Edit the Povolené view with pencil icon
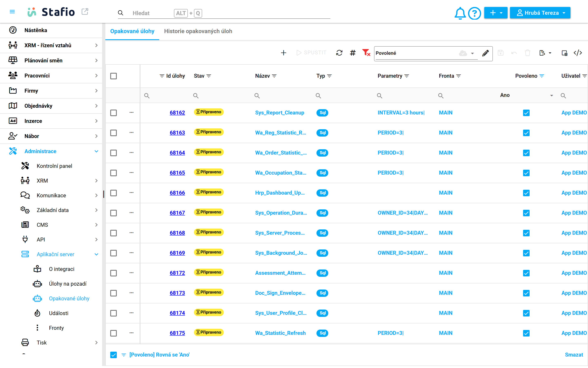The height and width of the screenshot is (368, 588). click(485, 53)
